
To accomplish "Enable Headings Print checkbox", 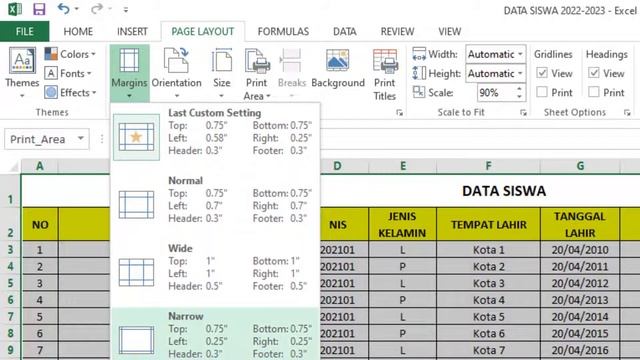I will pos(593,92).
